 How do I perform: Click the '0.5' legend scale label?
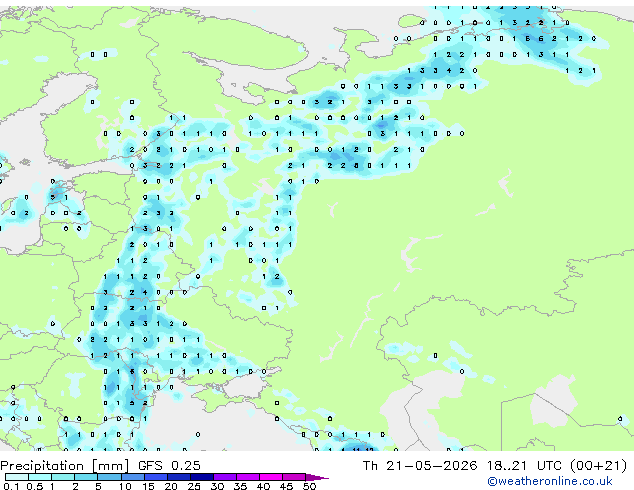[x=35, y=486]
